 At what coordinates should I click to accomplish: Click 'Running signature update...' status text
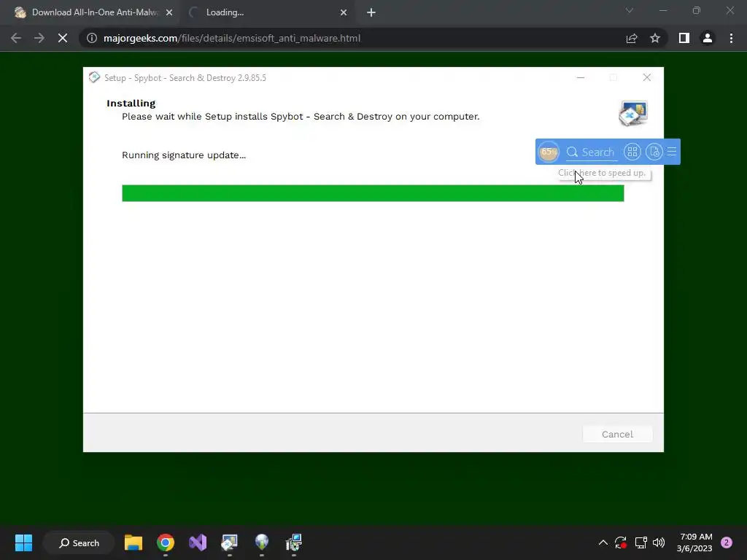(x=184, y=155)
